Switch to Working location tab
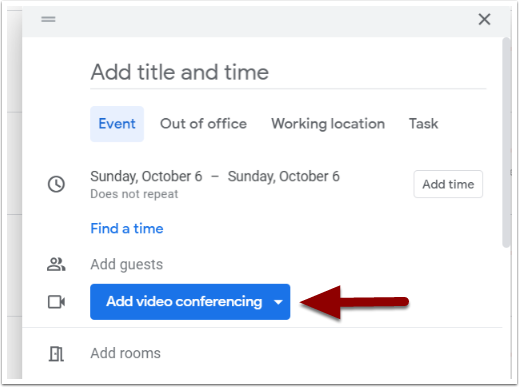 point(328,124)
